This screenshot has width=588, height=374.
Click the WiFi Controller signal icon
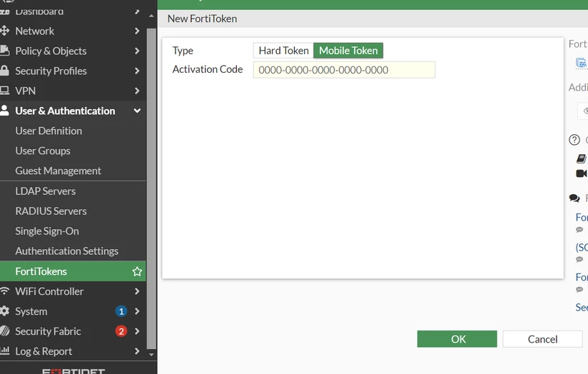pyautogui.click(x=4, y=290)
